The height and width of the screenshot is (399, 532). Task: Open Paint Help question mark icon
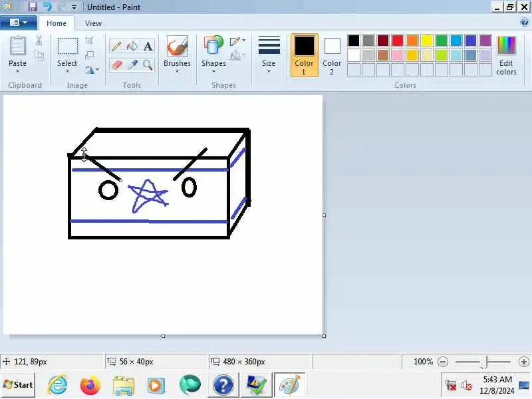point(525,23)
